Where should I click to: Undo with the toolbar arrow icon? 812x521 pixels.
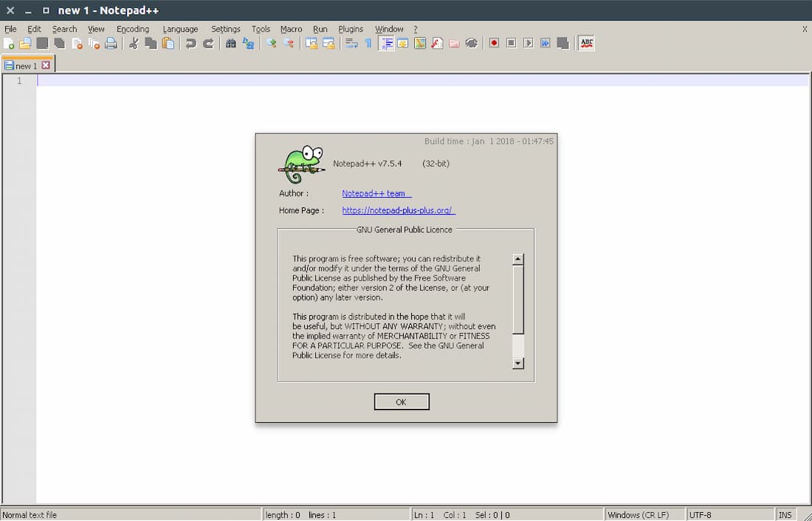tap(190, 43)
